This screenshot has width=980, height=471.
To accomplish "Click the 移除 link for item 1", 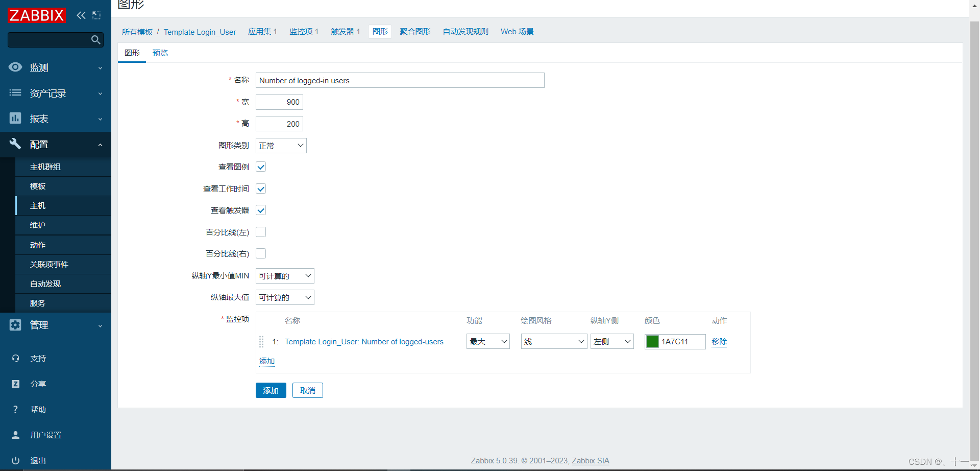I will (x=719, y=341).
